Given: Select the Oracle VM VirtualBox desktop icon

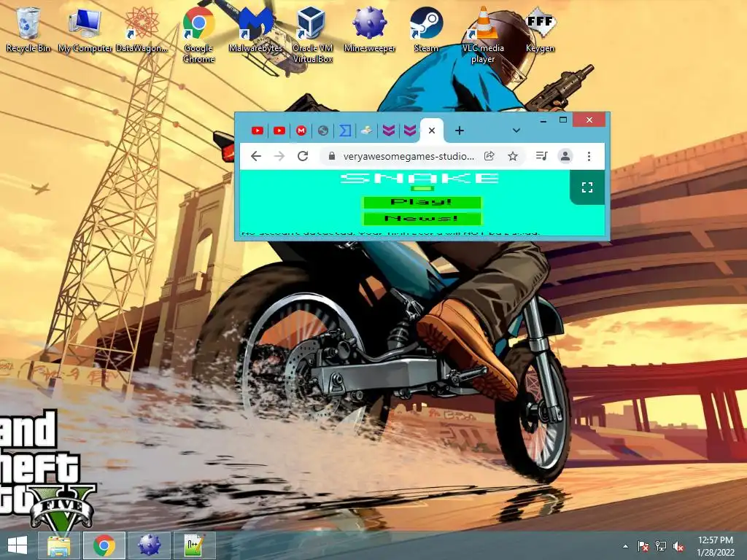Looking at the screenshot, I should pos(312,34).
